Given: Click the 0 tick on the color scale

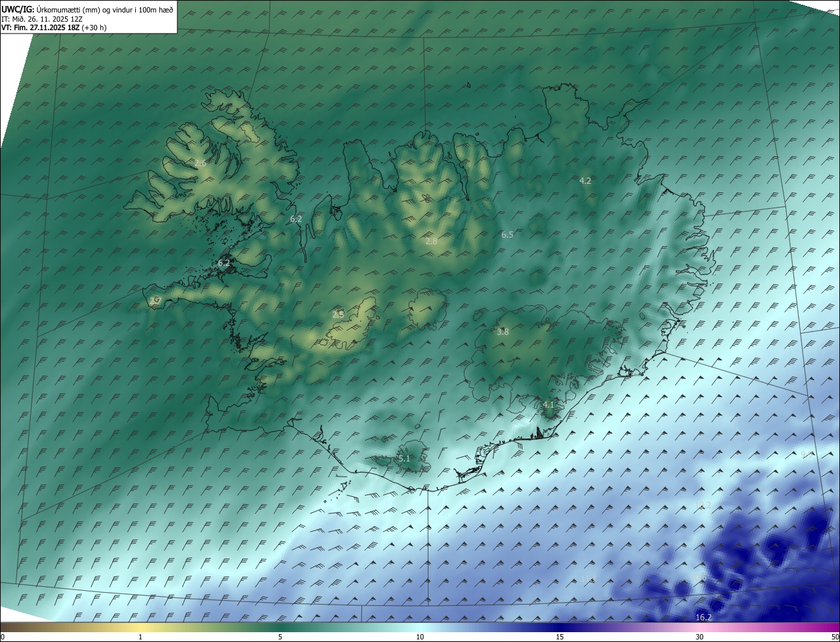Looking at the screenshot, I should tap(2, 637).
